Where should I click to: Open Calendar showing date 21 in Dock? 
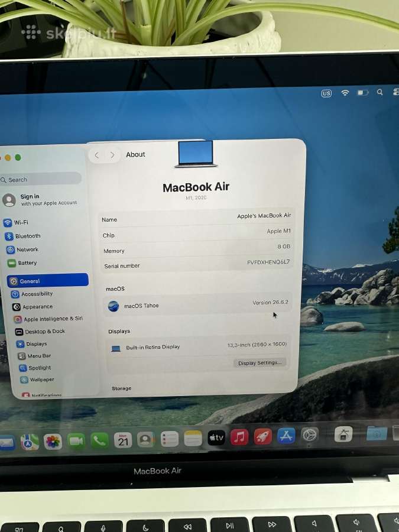pos(123,440)
